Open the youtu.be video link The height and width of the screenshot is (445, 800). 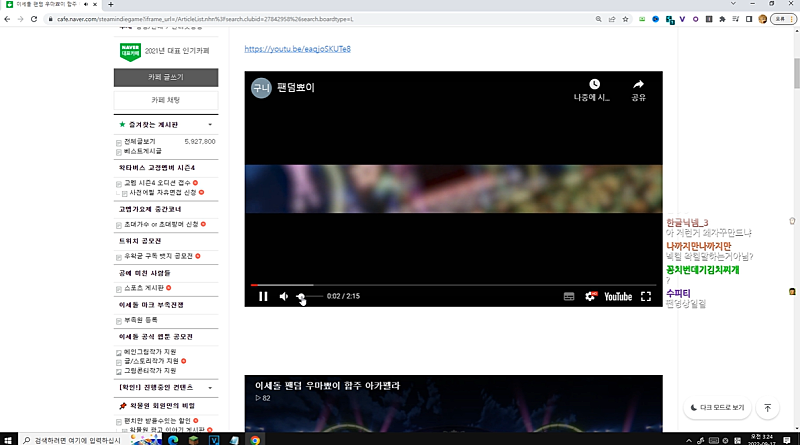[297, 49]
